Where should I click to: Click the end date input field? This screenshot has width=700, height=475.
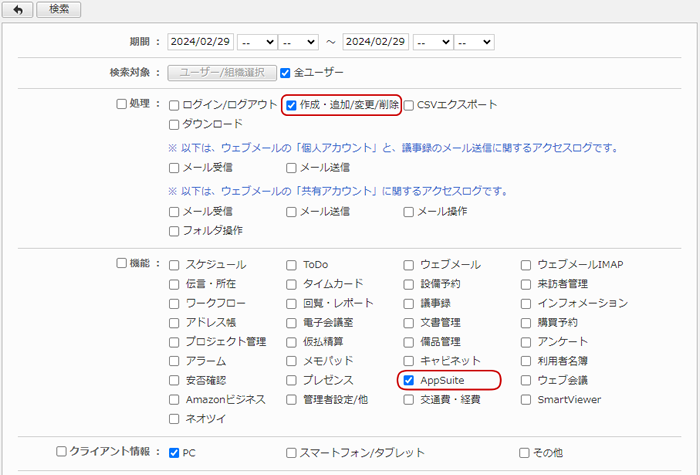click(375, 42)
